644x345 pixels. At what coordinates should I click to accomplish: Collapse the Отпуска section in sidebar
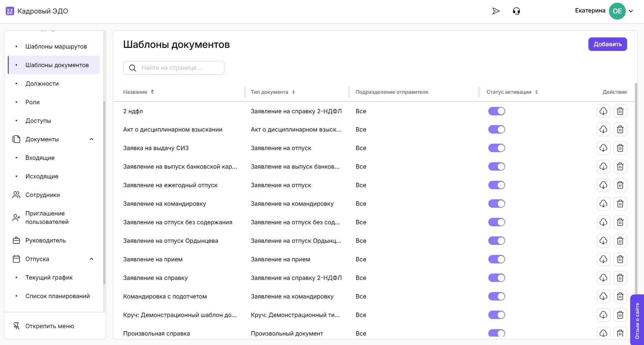point(91,259)
